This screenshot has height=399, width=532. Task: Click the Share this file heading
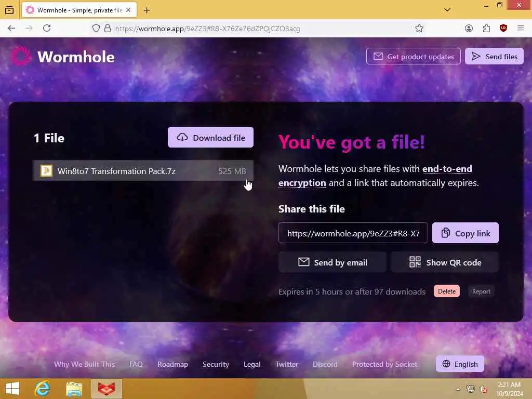[x=312, y=209]
